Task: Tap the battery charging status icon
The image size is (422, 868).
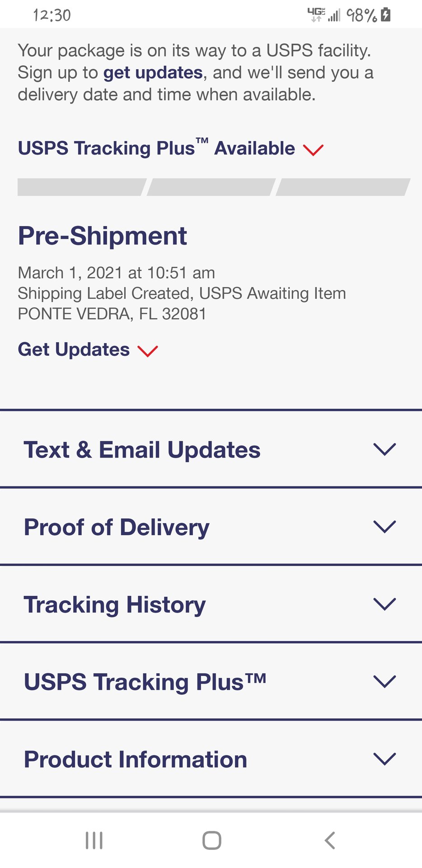Action: point(385,15)
